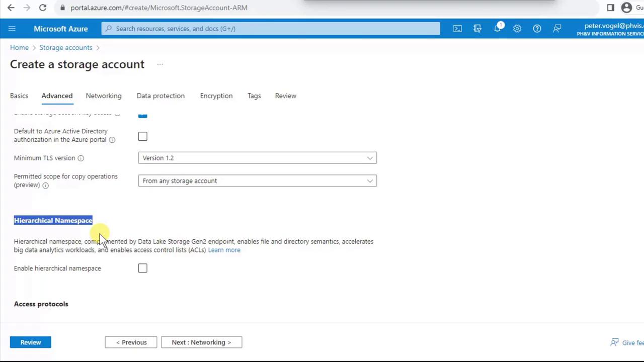Click the Give feedback icon at bottom
The width and height of the screenshot is (644, 362).
614,342
